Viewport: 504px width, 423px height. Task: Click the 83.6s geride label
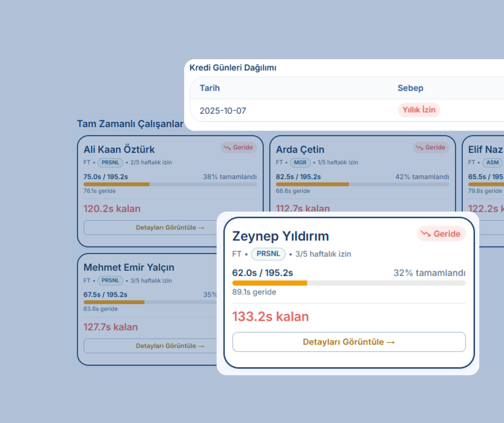tap(101, 309)
